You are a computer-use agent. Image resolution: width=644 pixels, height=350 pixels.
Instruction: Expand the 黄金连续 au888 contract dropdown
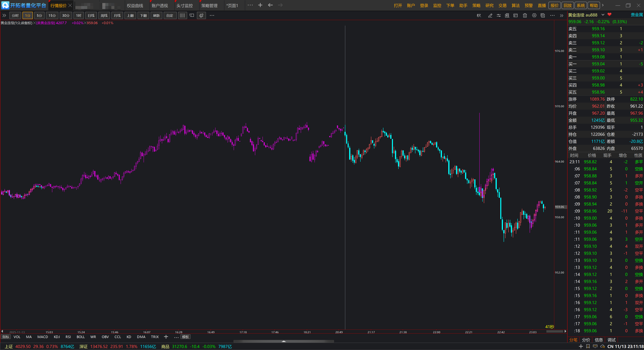point(603,15)
